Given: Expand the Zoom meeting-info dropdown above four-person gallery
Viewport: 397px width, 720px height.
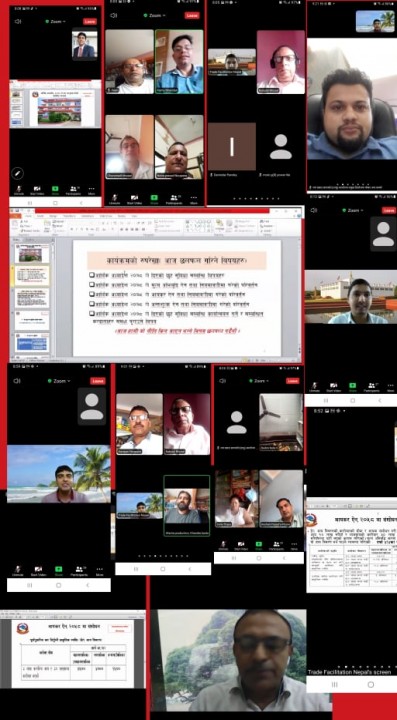Looking at the screenshot, I should point(154,15).
